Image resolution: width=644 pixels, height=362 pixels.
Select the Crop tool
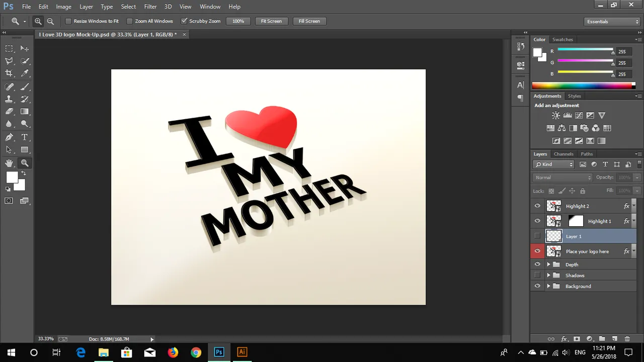click(9, 73)
